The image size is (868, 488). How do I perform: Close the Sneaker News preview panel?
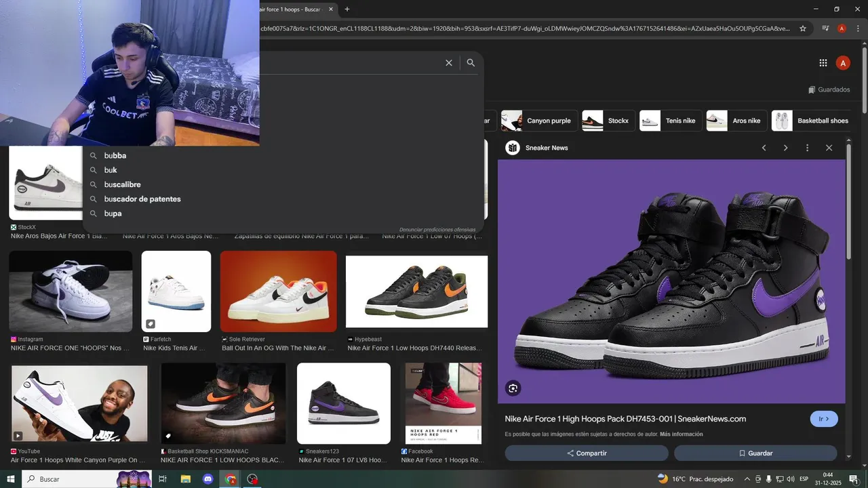pyautogui.click(x=829, y=148)
